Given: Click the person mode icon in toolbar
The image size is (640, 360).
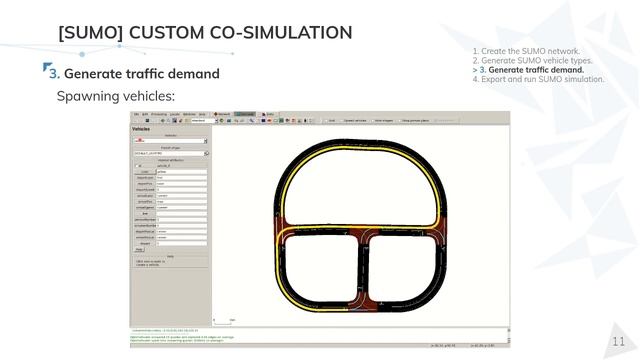Looking at the screenshot, I should [x=305, y=121].
